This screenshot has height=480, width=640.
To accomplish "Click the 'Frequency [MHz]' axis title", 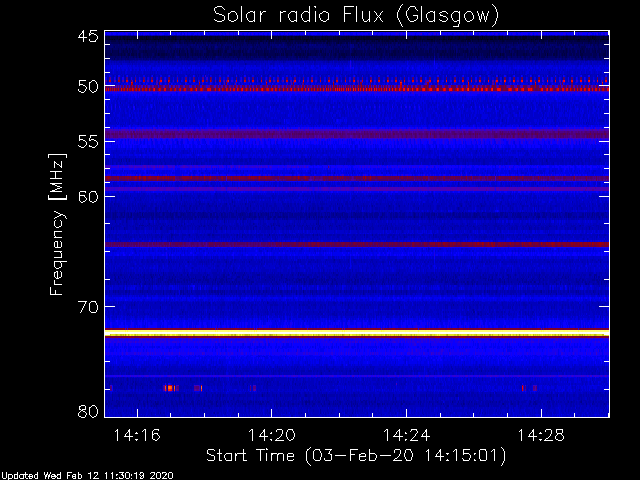I will (57, 224).
